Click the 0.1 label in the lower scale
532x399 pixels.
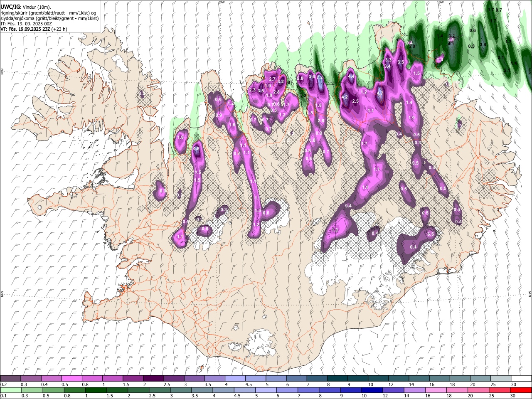pyautogui.click(x=3, y=396)
